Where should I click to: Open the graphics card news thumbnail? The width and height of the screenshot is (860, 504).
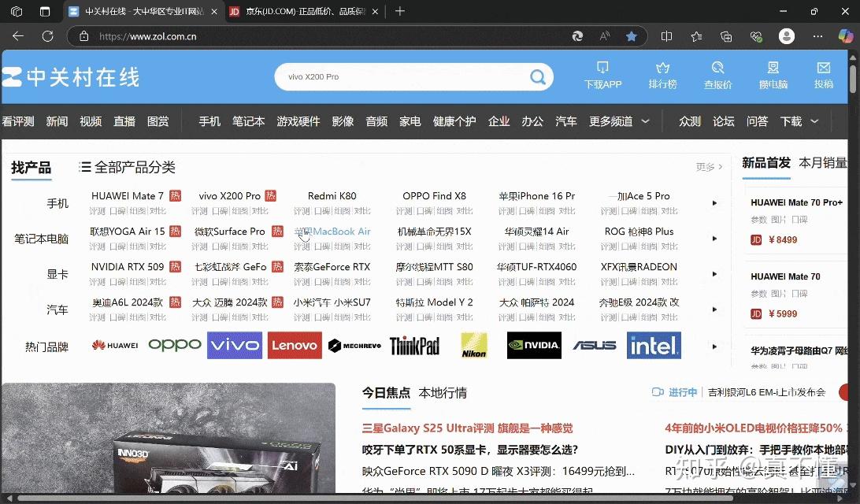[169, 438]
